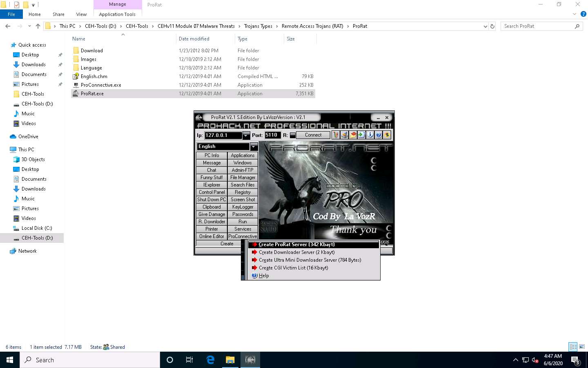Open OneDrive in navigation pane
The height and width of the screenshot is (368, 588).
(x=28, y=137)
